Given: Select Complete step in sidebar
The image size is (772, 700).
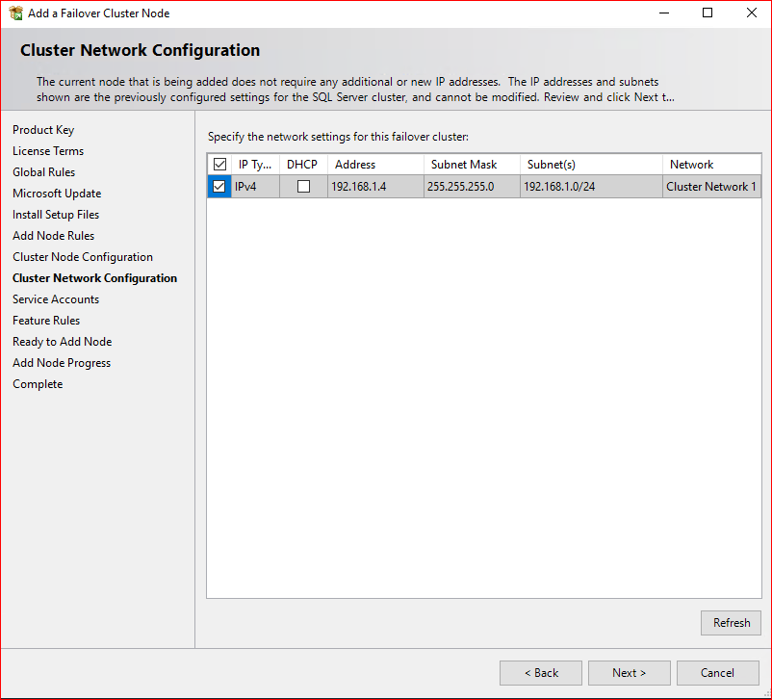Looking at the screenshot, I should click(x=38, y=384).
